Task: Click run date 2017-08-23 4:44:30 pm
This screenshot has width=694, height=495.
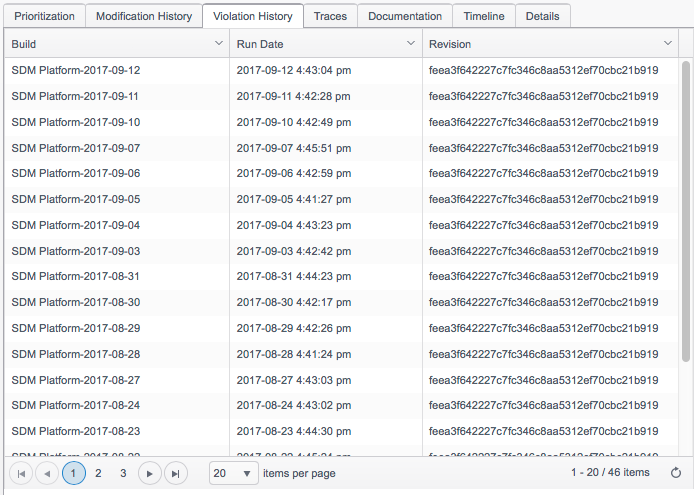Action: point(294,431)
